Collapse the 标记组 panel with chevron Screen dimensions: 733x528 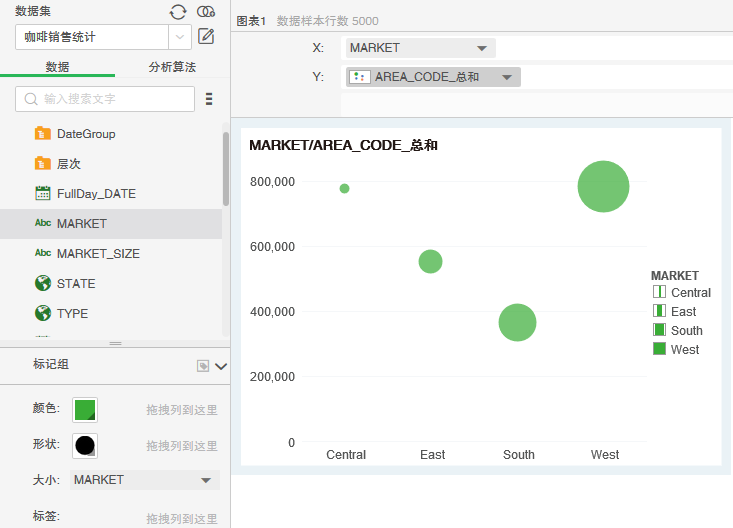(221, 366)
